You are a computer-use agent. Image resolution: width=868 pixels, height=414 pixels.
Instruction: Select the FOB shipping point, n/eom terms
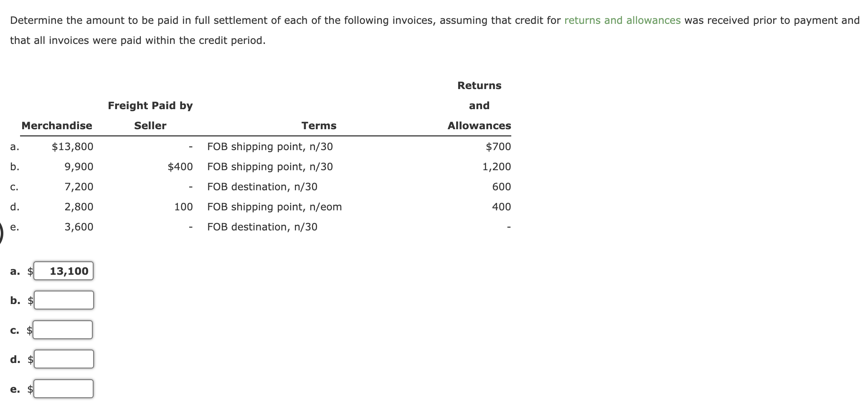[274, 207]
